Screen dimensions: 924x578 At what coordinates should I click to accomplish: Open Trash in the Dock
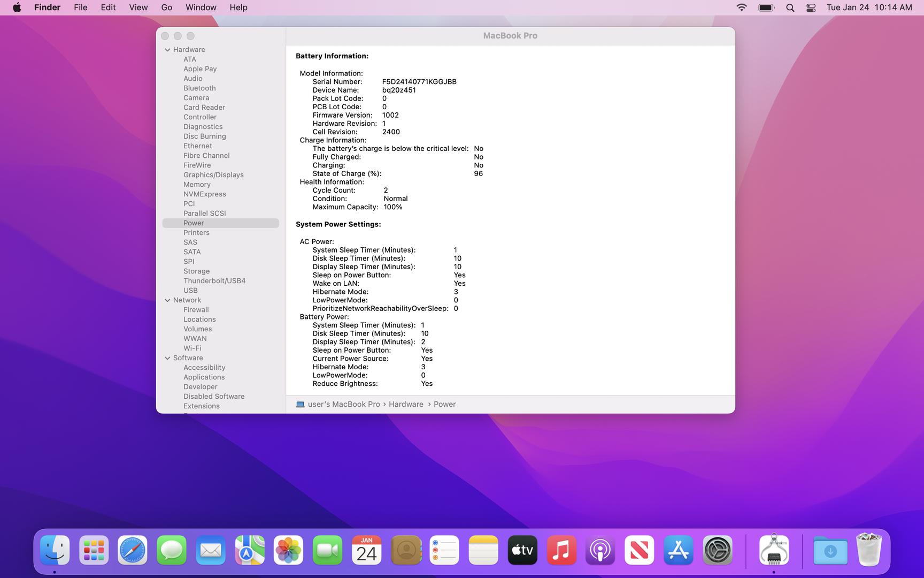point(869,550)
